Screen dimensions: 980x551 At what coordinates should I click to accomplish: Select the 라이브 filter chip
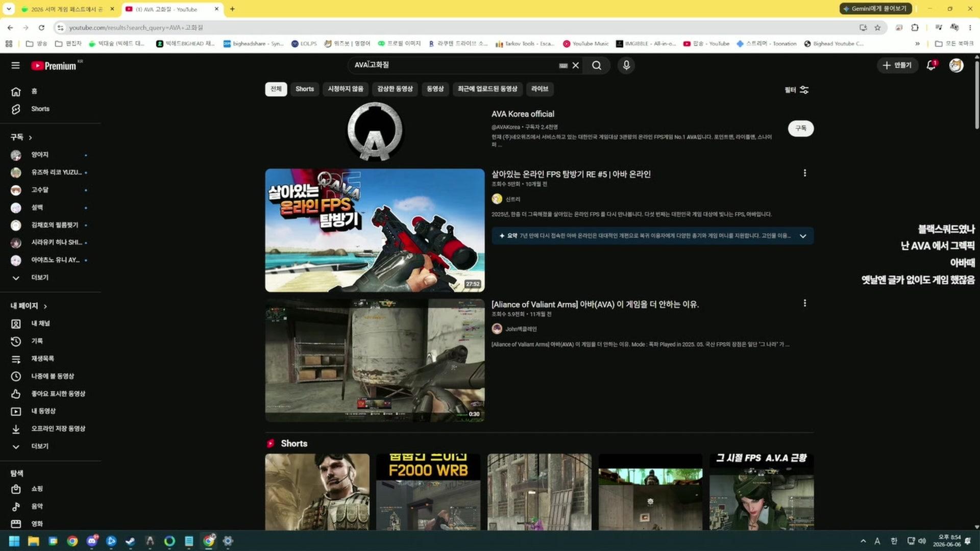click(x=540, y=89)
